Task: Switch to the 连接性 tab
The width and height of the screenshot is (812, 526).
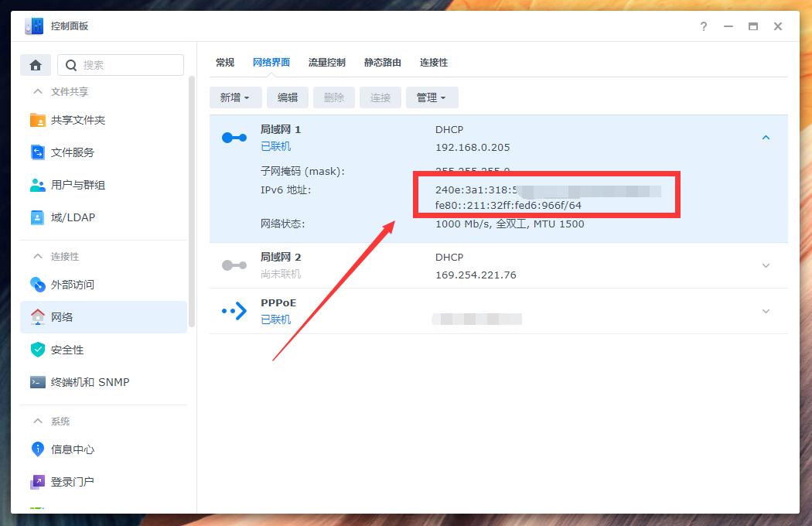Action: (x=433, y=63)
